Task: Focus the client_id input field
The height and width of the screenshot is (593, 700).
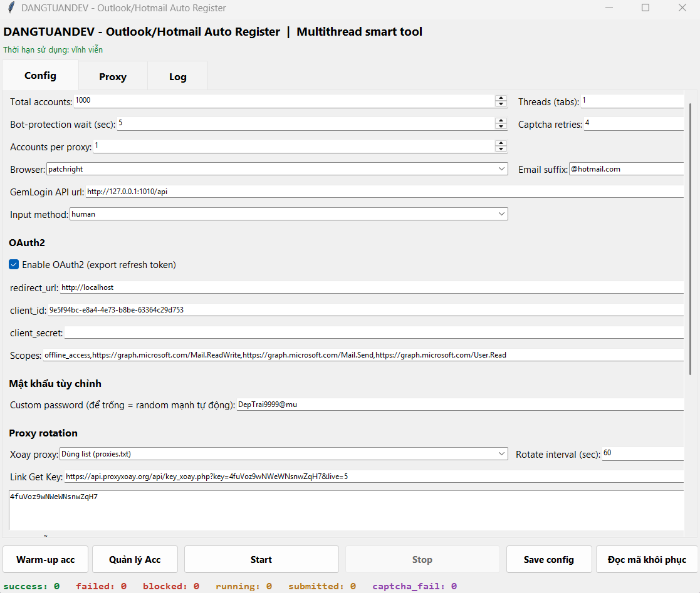Action: coord(365,310)
